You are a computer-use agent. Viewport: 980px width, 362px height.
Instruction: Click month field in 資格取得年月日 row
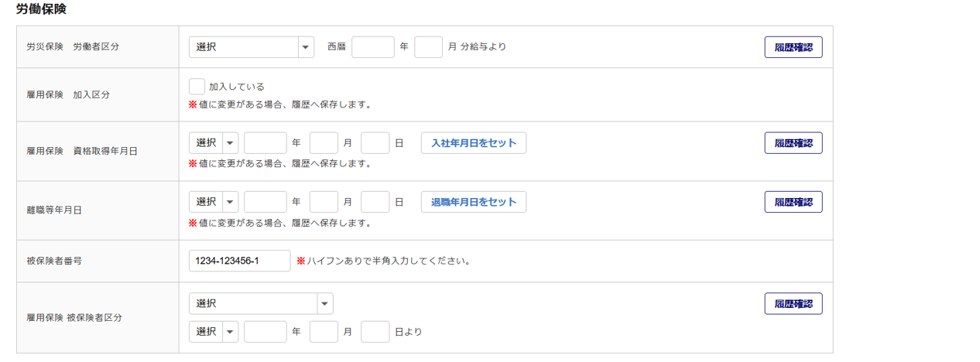pos(324,143)
